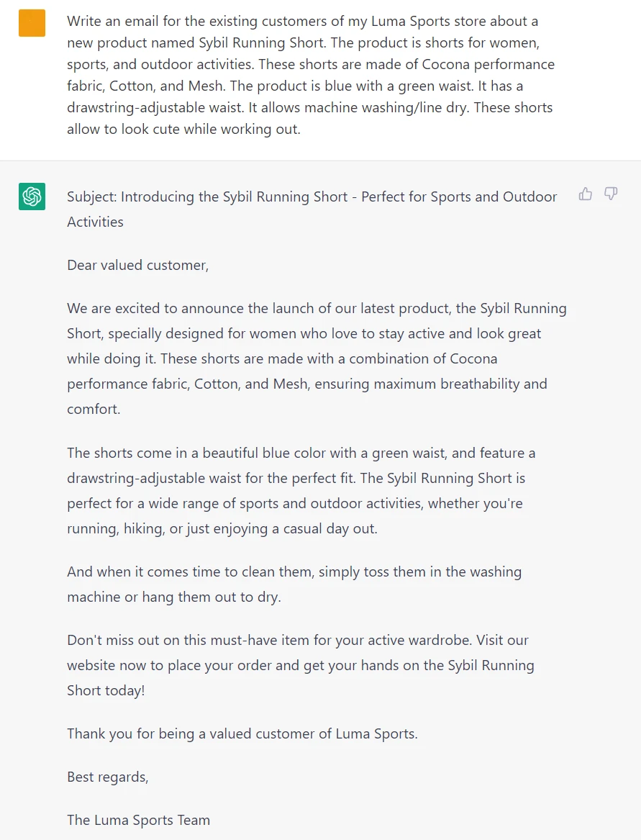641x840 pixels.
Task: Click the paragraph starting "The shorts come in"
Action: 302,491
